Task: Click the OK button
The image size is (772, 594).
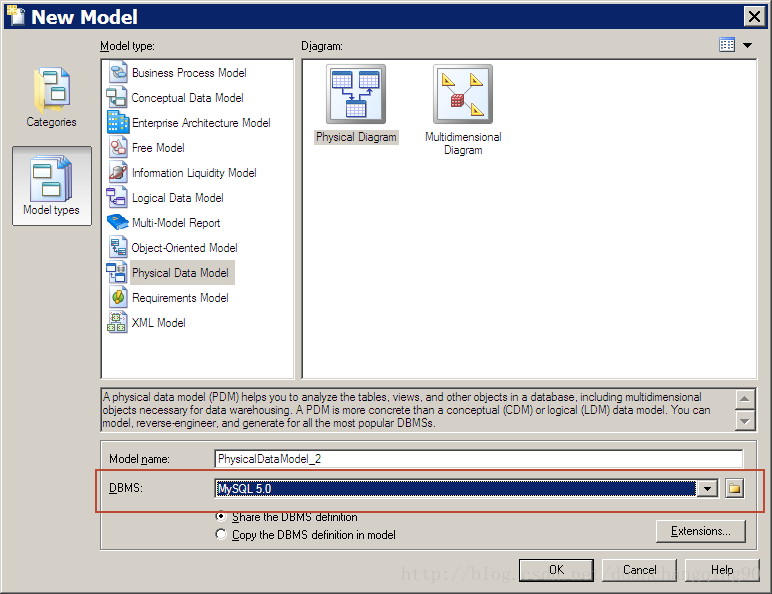Action: [x=556, y=570]
